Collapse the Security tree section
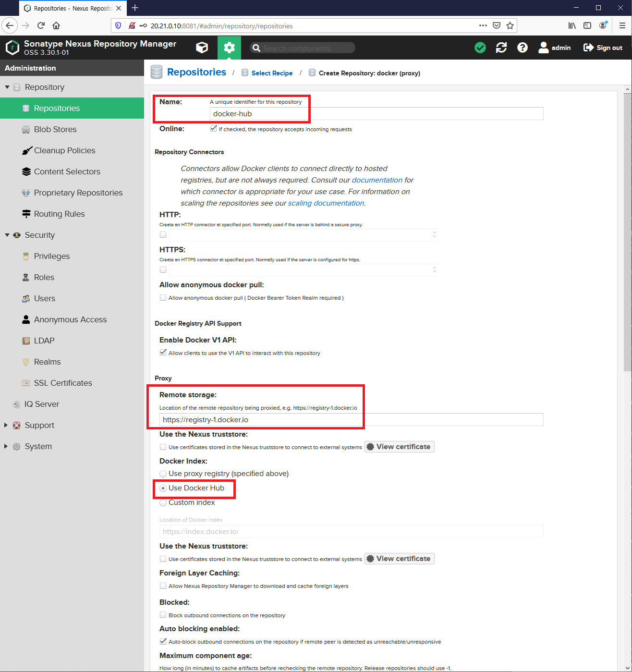The width and height of the screenshot is (632, 672). tap(7, 235)
